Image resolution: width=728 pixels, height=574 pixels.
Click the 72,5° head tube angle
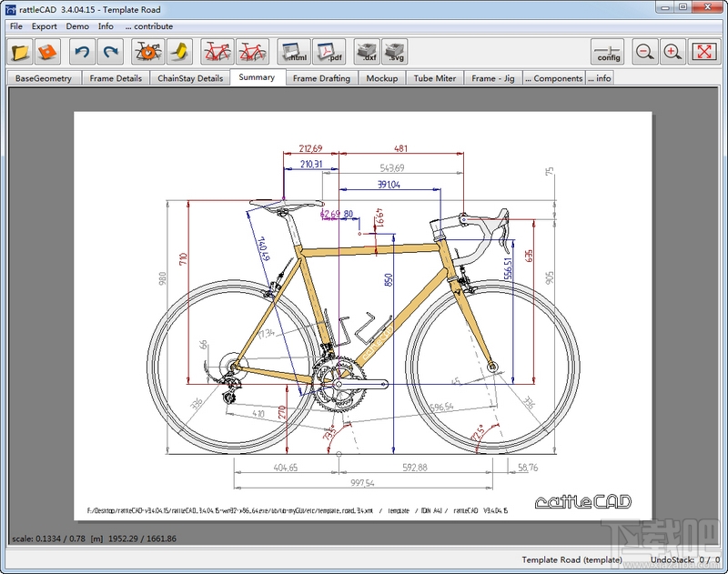[478, 432]
